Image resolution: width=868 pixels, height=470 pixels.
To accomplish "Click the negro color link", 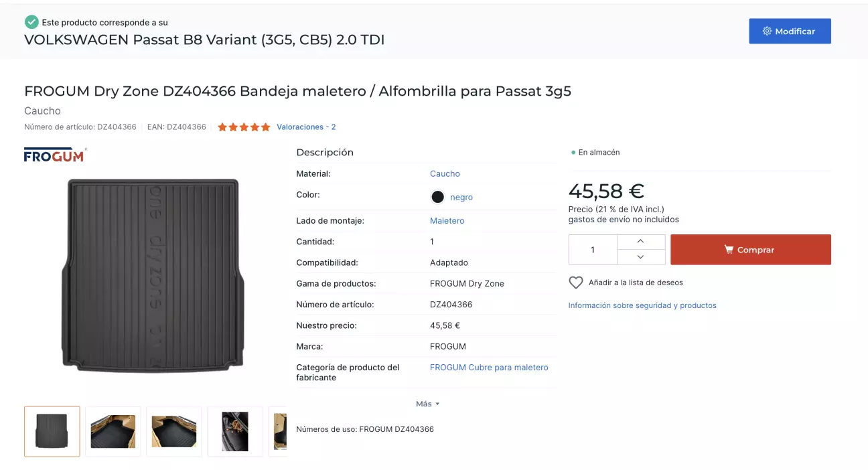I will [x=461, y=198].
